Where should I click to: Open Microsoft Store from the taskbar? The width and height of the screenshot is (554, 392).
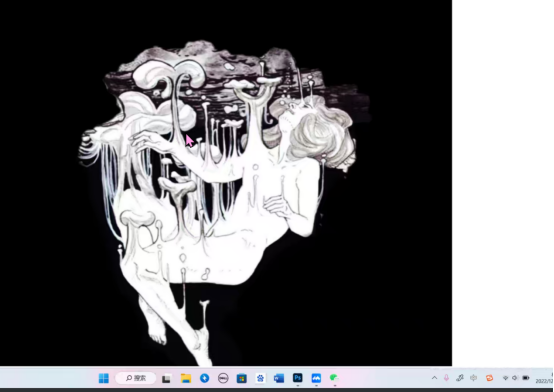[x=242, y=379]
